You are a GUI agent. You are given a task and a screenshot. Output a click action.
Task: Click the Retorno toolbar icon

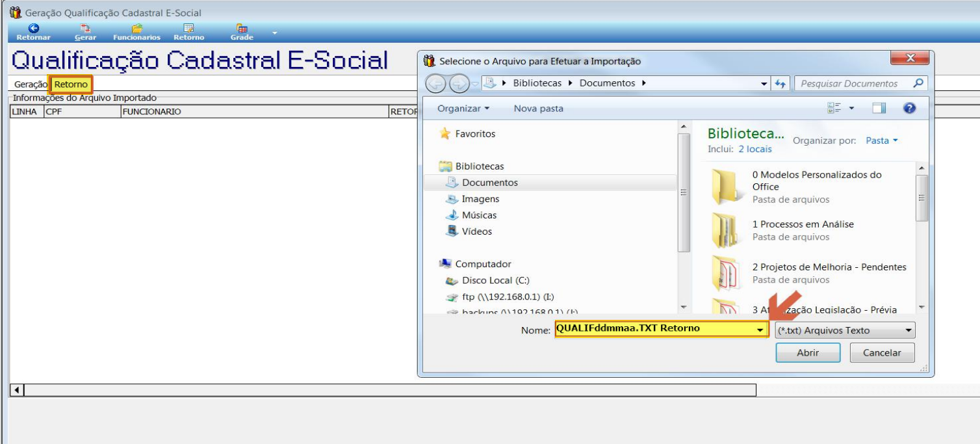tap(188, 32)
